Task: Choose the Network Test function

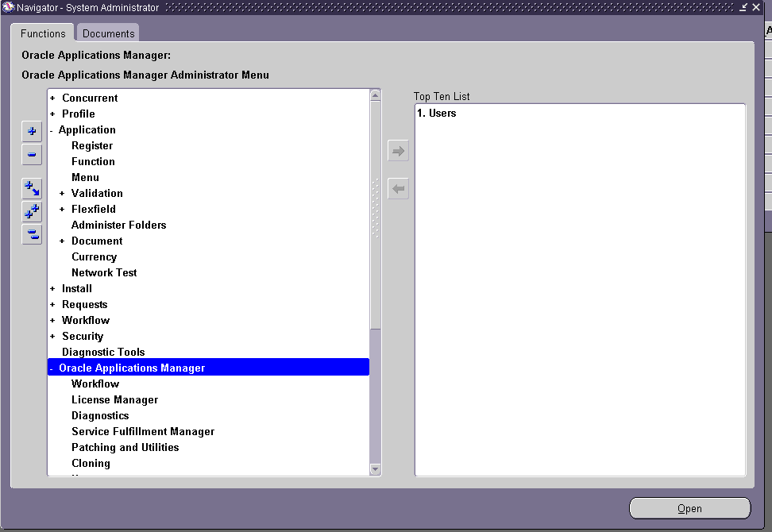Action: coord(104,273)
